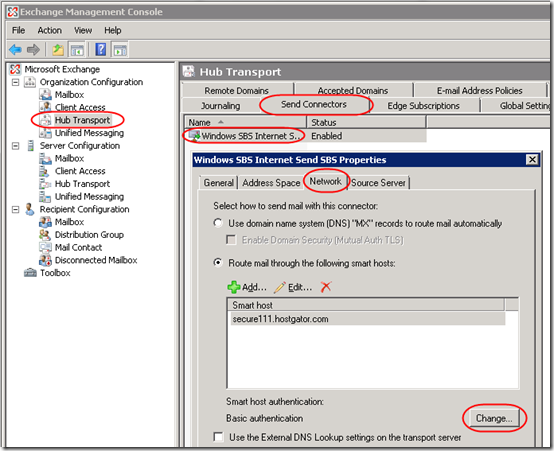Click the Change... authentication button

[x=494, y=418]
